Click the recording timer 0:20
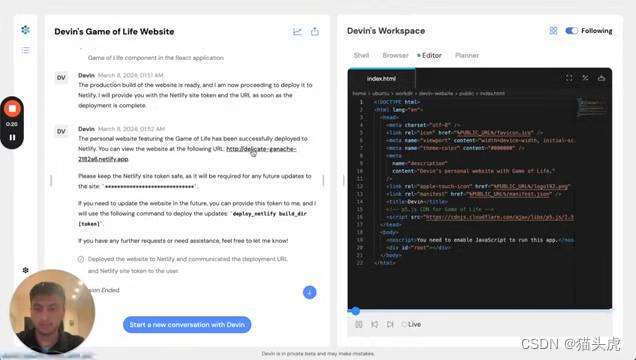 pos(12,124)
